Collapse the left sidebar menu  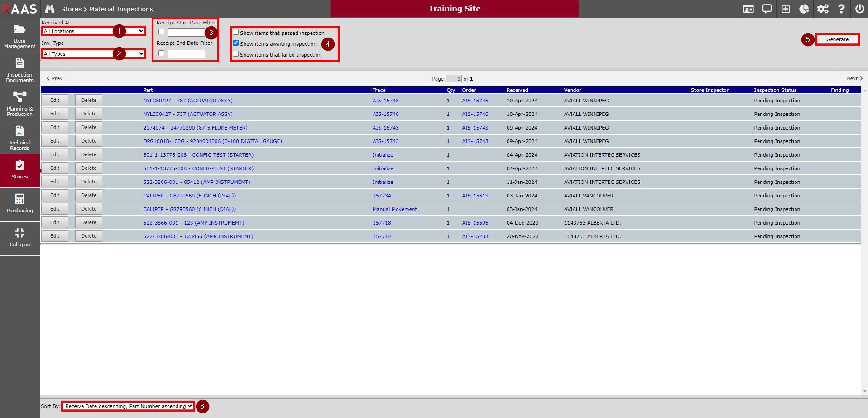19,238
